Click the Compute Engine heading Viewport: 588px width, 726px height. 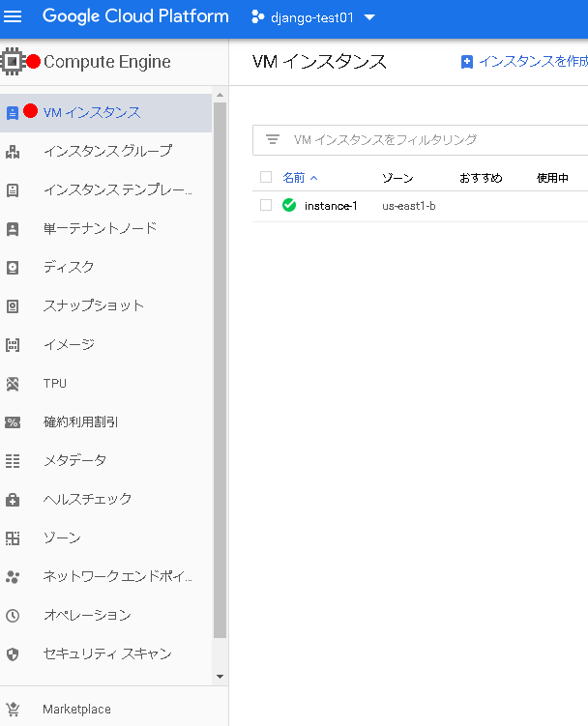tap(107, 62)
